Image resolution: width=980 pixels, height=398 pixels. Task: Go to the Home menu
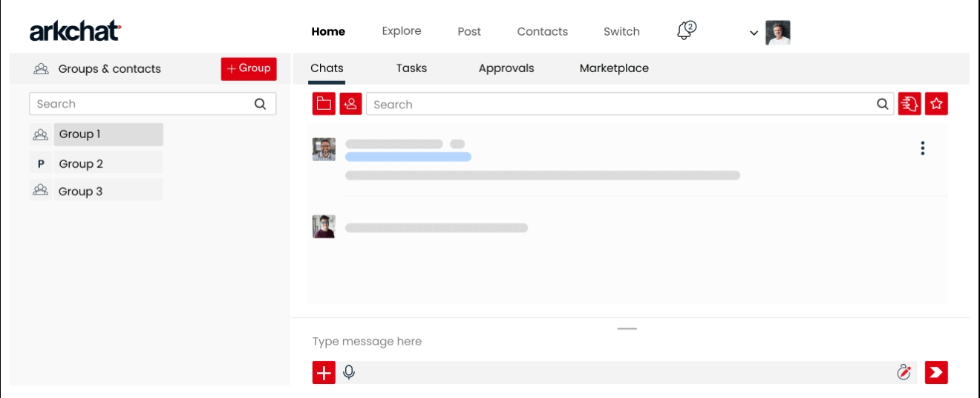[328, 31]
